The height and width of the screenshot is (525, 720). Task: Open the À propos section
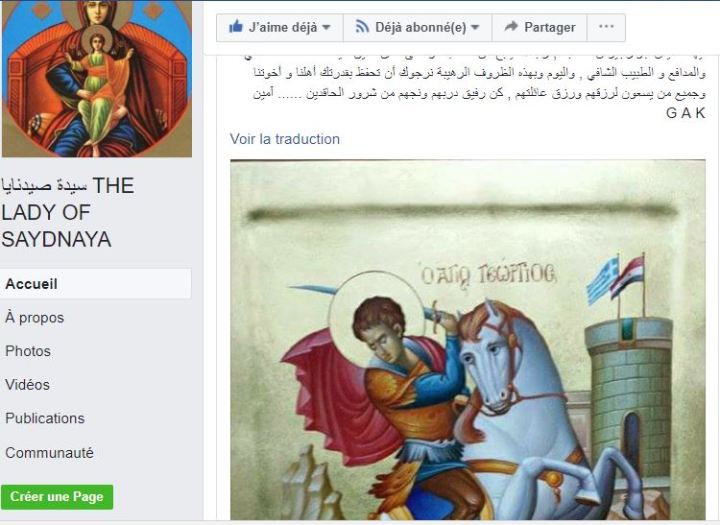34,318
